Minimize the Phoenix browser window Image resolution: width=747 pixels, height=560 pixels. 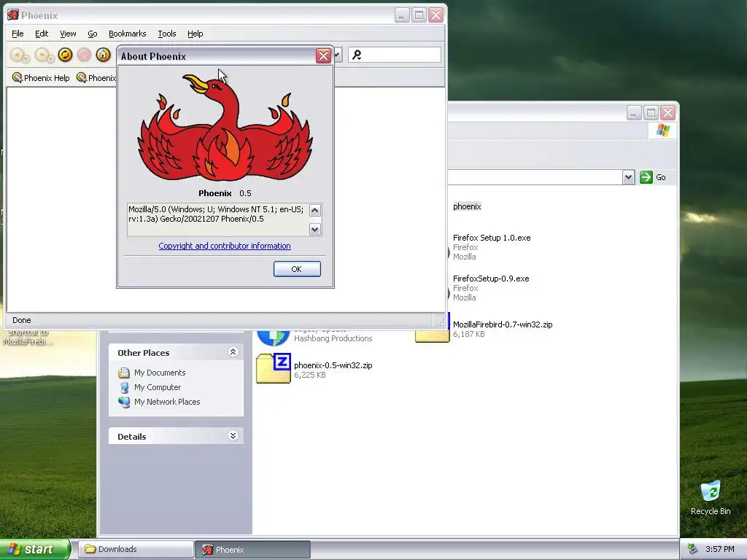402,15
